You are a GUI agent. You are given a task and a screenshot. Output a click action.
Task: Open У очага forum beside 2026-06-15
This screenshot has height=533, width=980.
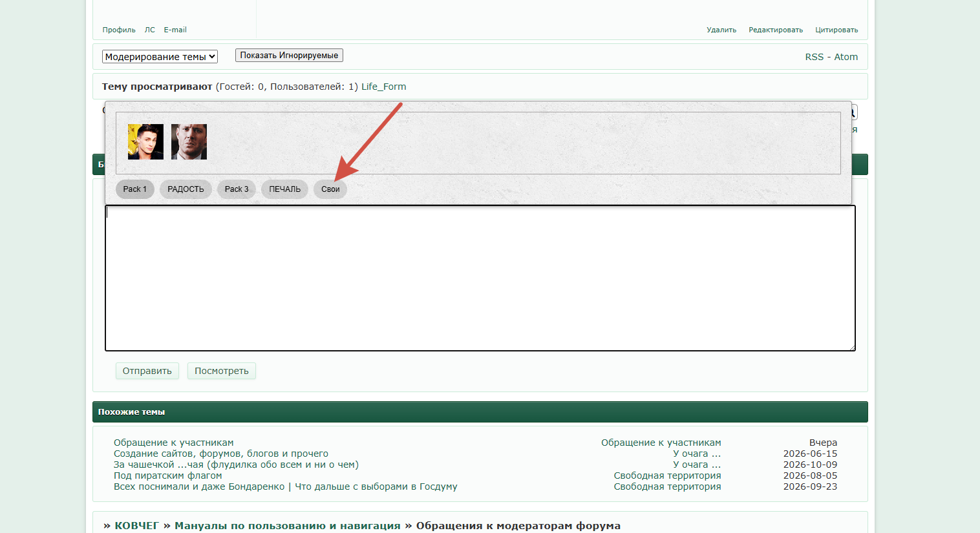697,454
